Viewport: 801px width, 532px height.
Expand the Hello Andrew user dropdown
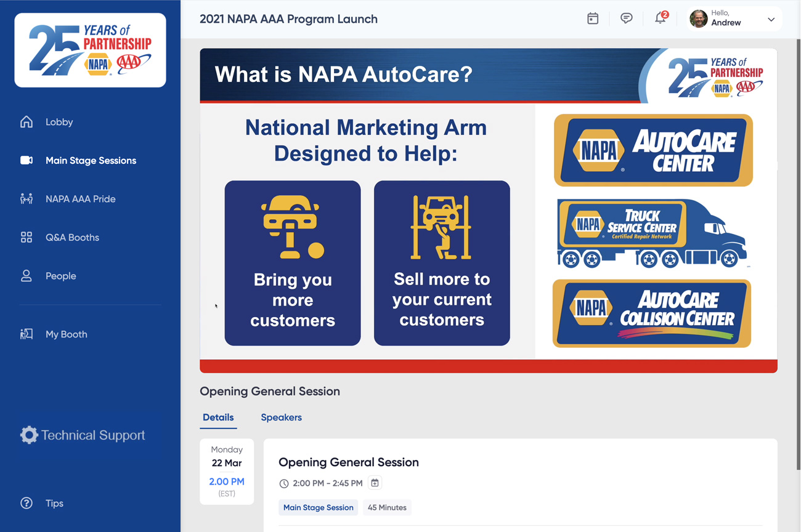771,19
